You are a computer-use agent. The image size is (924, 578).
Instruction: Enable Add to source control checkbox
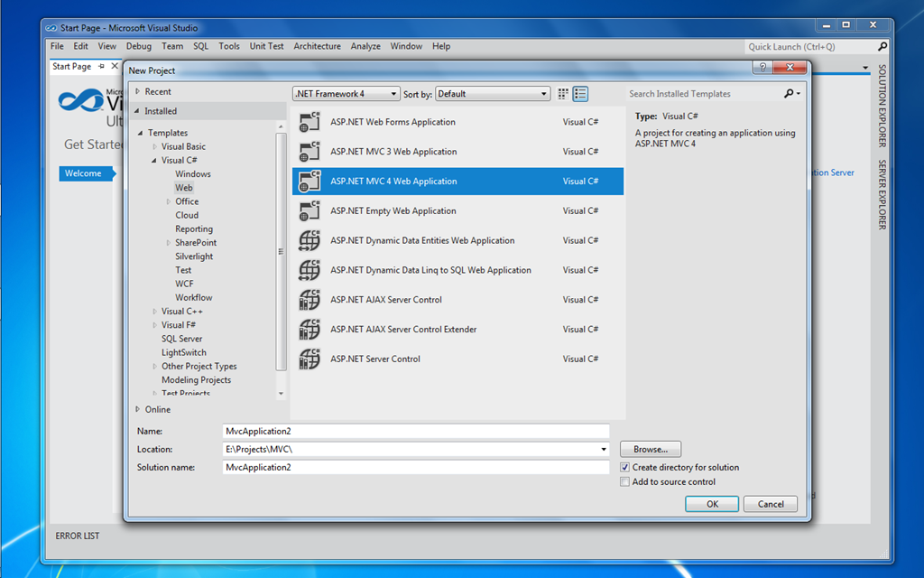[624, 482]
